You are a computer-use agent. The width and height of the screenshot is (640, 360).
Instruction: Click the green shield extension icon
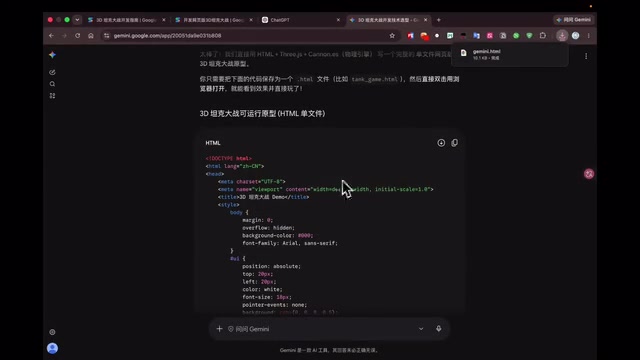[x=529, y=36]
